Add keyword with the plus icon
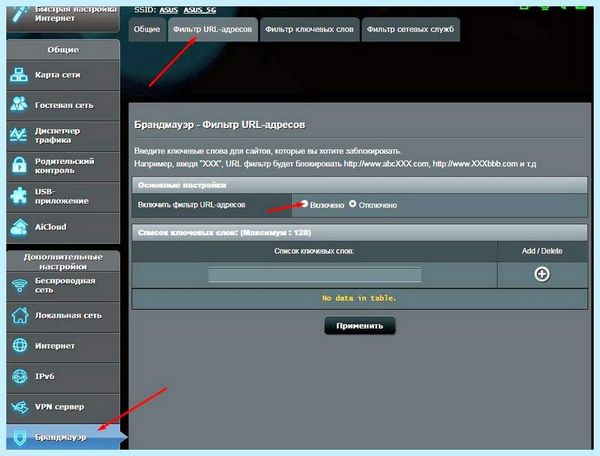This screenshot has height=456, width=600. click(x=542, y=274)
